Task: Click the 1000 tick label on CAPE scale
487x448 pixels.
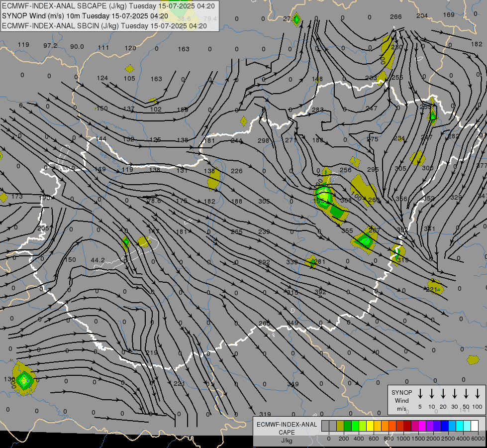Action: pyautogui.click(x=403, y=439)
